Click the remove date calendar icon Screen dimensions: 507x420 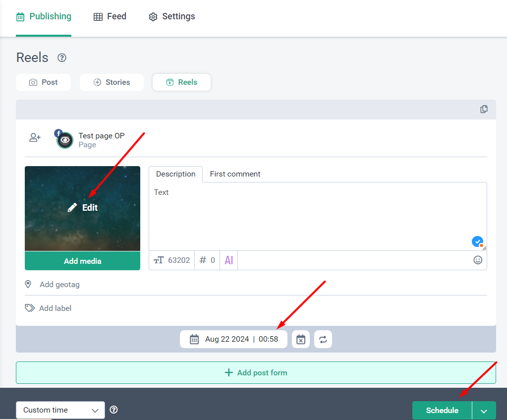(301, 339)
